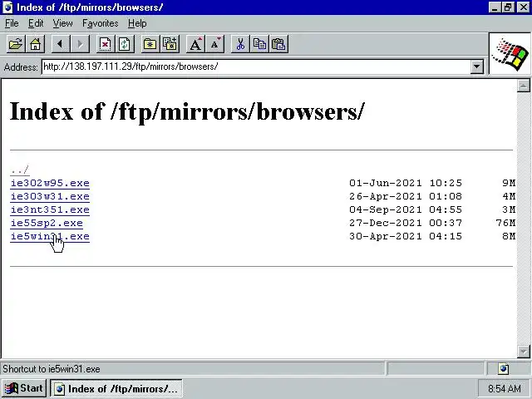Expand the Address bar dropdown arrow

476,66
